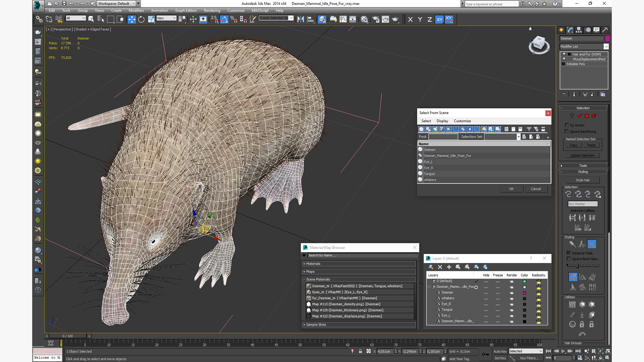The width and height of the screenshot is (644, 362).
Task: Select the Select and Move tool
Action: click(x=132, y=19)
